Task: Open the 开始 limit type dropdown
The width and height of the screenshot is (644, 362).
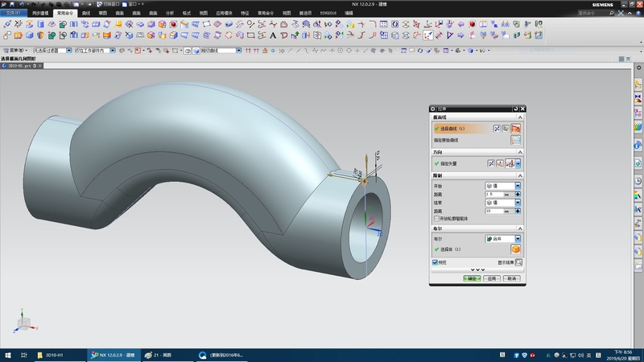Action: coord(518,186)
